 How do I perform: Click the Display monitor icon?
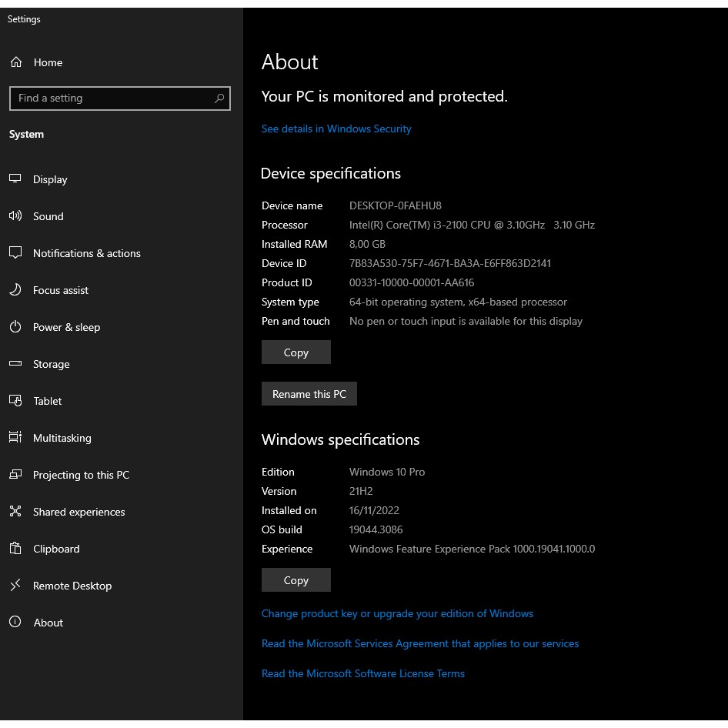(15, 179)
